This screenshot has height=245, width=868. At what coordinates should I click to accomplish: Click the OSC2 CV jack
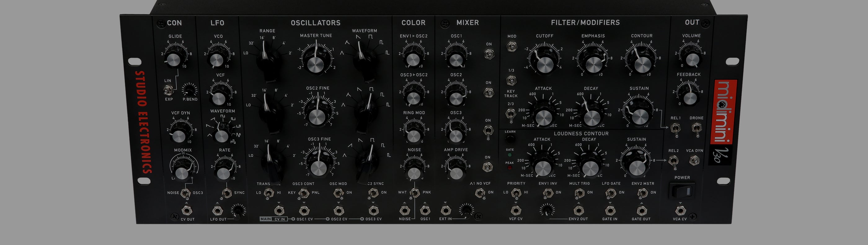(338, 211)
